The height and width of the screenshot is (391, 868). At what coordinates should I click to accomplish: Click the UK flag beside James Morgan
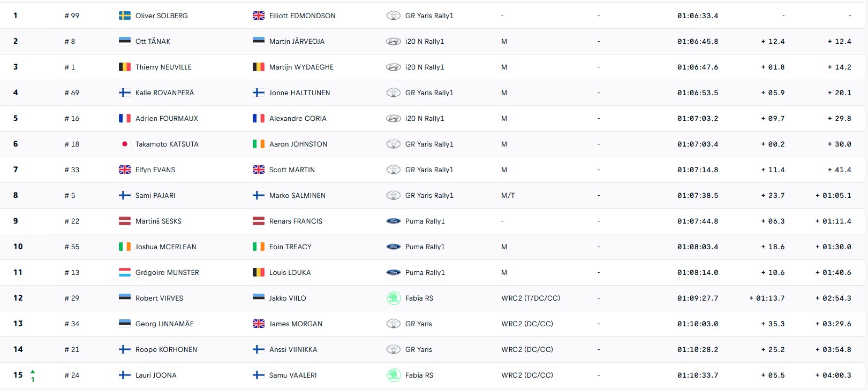tap(258, 324)
